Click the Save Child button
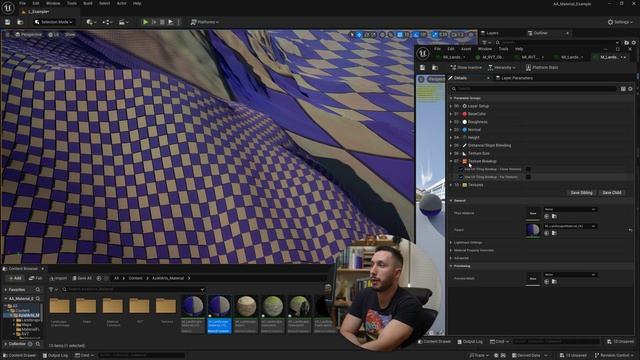The image size is (640, 360). [612, 193]
